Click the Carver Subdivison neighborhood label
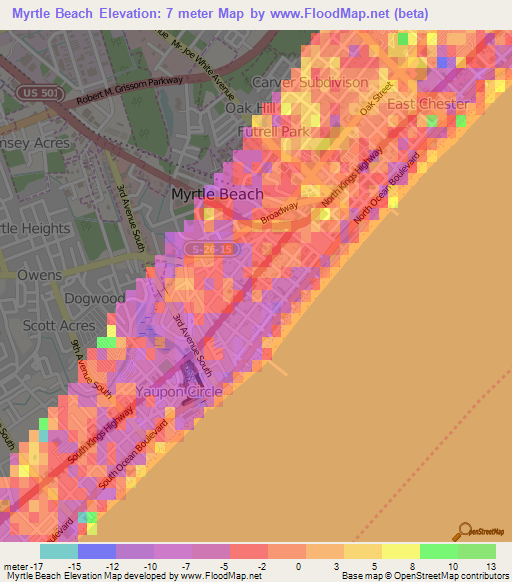Screen dimensions: 512x582 [310, 82]
